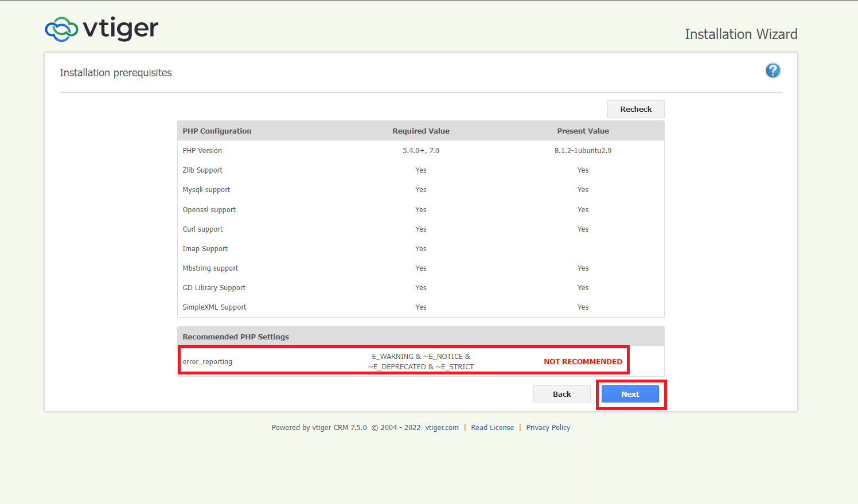Open the vtiger.com link
The height and width of the screenshot is (504, 858).
tap(442, 428)
